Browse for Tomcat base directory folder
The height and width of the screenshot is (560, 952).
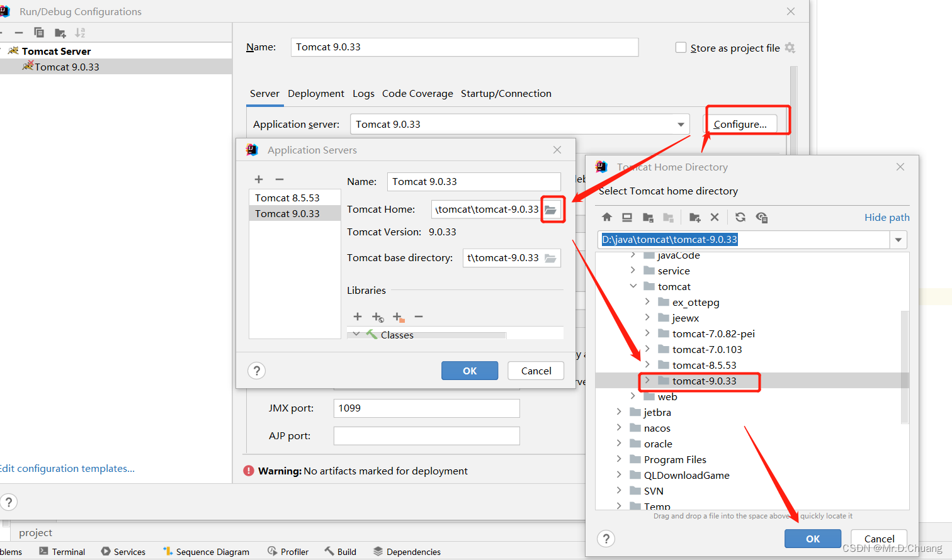(551, 258)
